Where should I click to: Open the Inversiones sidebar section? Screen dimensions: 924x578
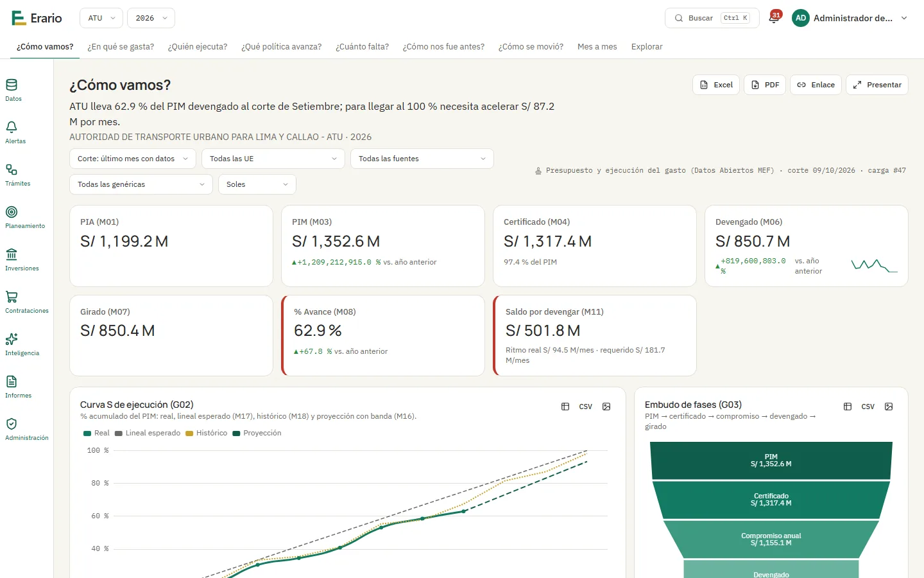click(22, 259)
